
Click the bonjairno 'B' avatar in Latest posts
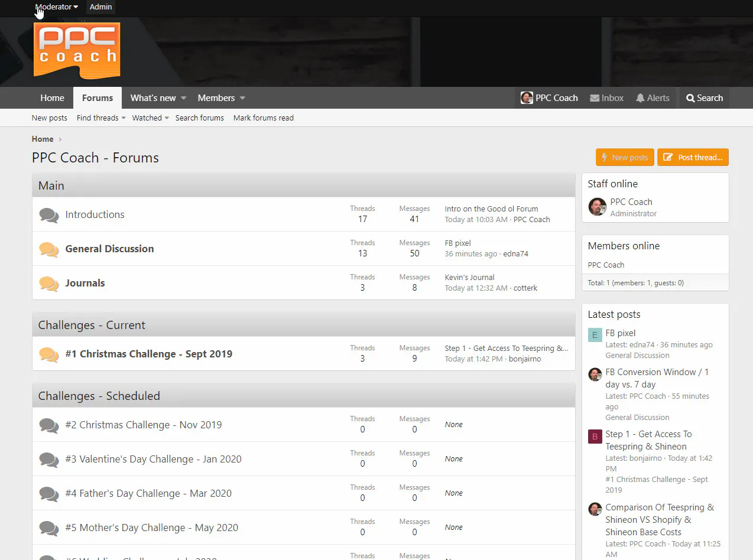pyautogui.click(x=595, y=436)
